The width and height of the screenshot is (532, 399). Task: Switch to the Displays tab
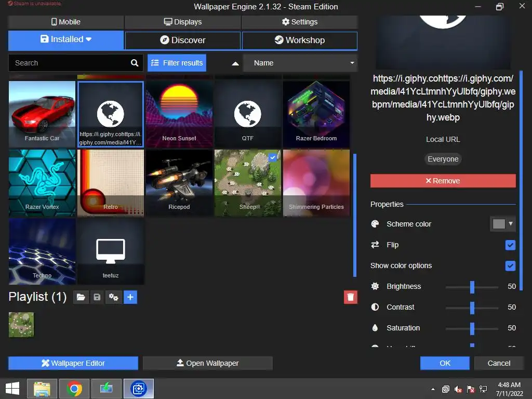coord(183,22)
